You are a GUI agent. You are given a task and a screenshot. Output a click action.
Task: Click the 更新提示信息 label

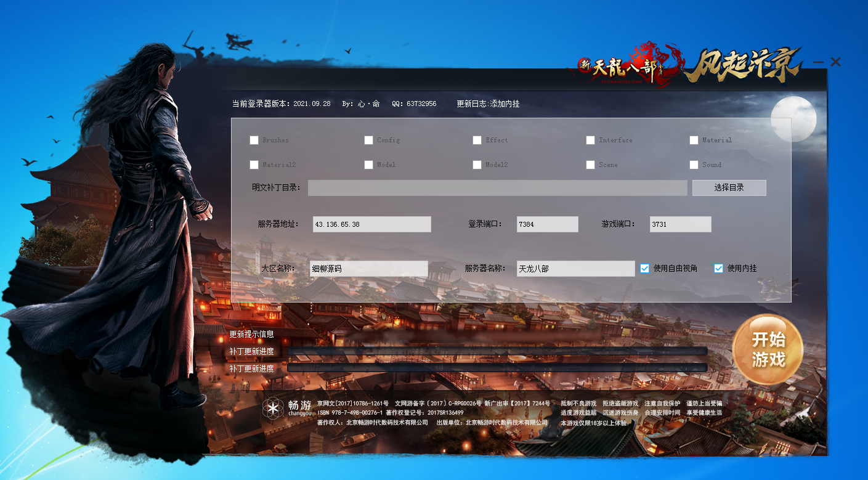[x=251, y=334]
